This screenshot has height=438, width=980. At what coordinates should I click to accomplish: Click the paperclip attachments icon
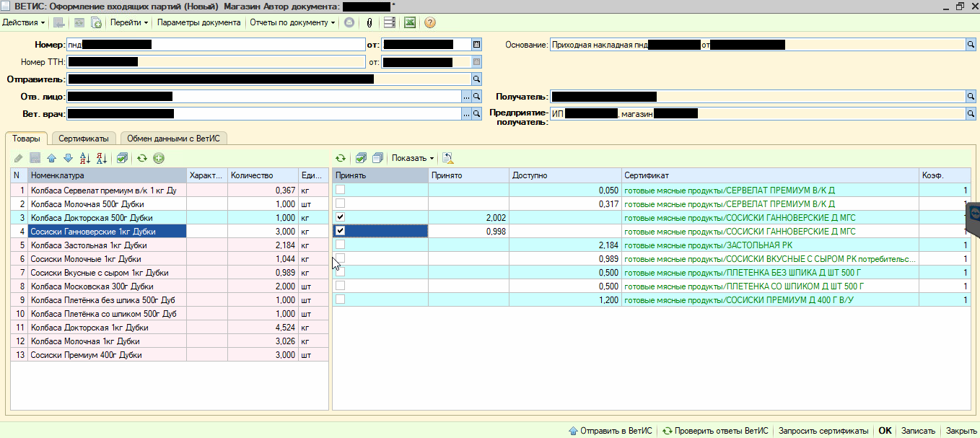click(369, 22)
